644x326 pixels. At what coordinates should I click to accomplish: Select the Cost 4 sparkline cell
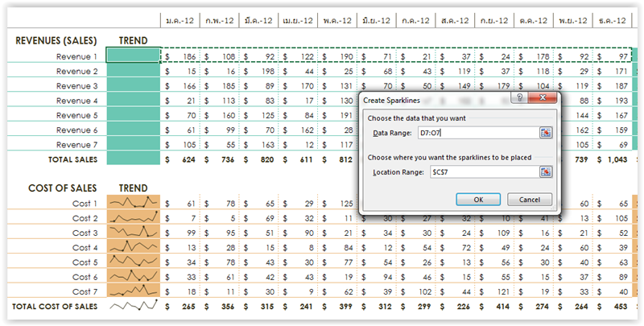pyautogui.click(x=133, y=247)
